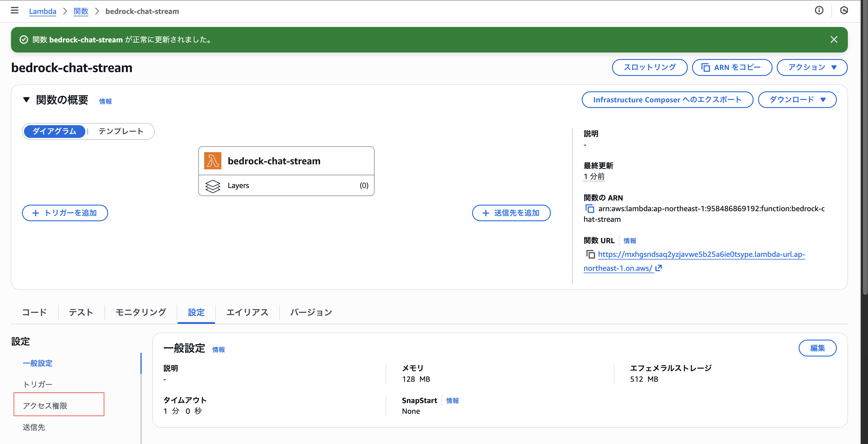Open function URL via the external link icon
The image size is (868, 444).
point(658,268)
